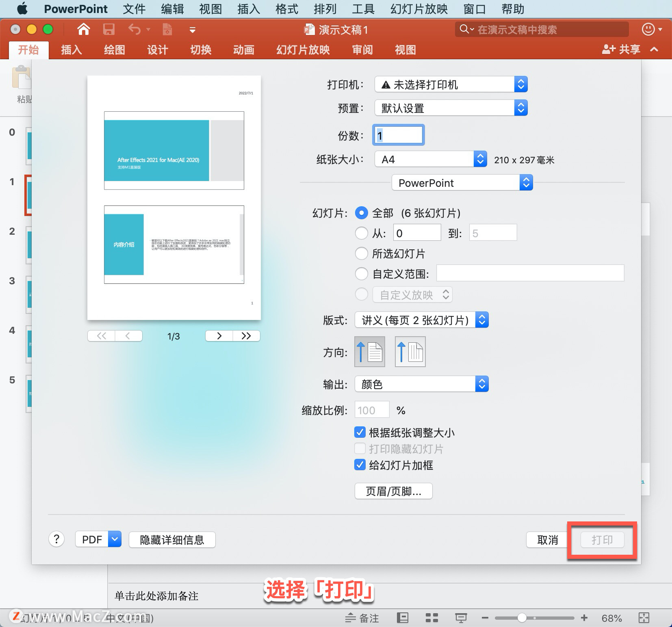Viewport: 672px width, 627px height.
Task: Click the smiley feedback icon
Action: click(648, 29)
